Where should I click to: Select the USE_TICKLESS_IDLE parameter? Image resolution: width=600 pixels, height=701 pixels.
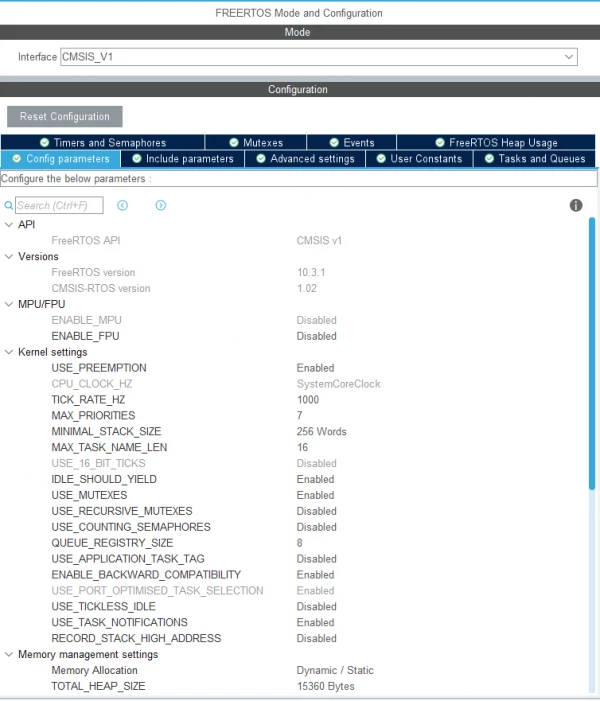[x=103, y=607]
